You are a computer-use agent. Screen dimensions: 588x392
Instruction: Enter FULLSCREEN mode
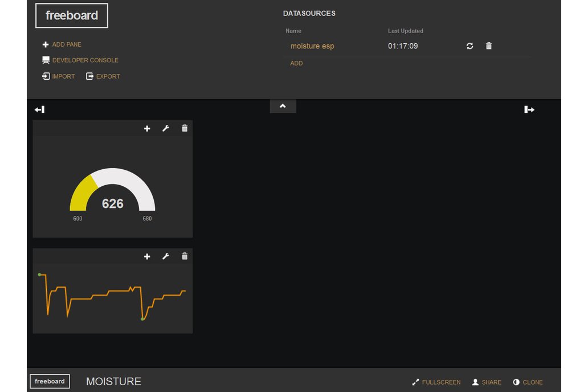tap(436, 382)
